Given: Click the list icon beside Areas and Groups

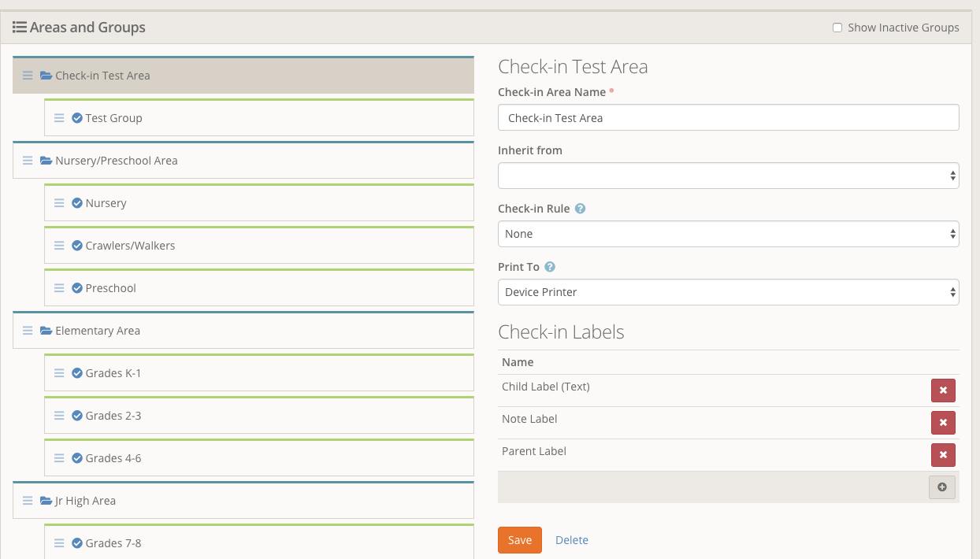Looking at the screenshot, I should pos(19,27).
